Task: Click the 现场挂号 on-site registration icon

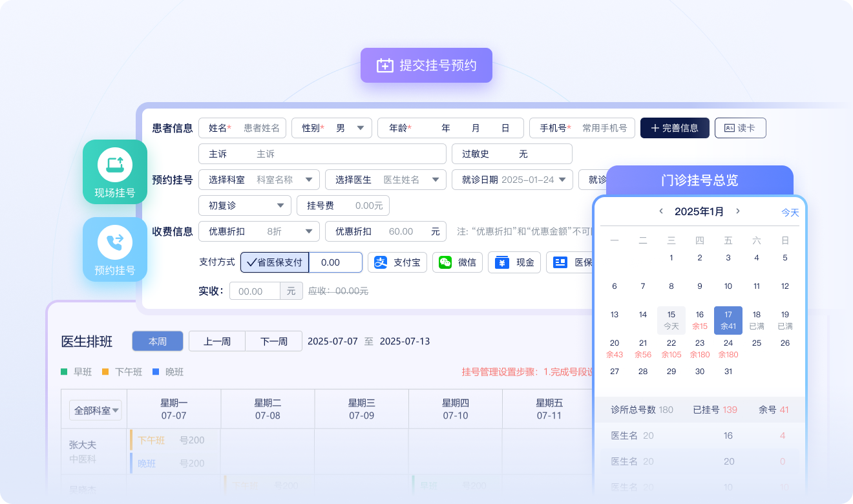Action: pos(115,165)
